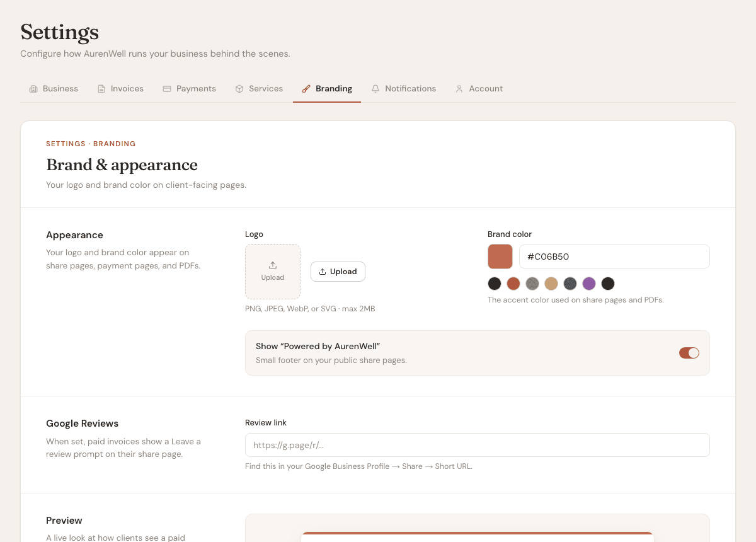
Task: Click the 'Logo' field label
Action: click(254, 234)
